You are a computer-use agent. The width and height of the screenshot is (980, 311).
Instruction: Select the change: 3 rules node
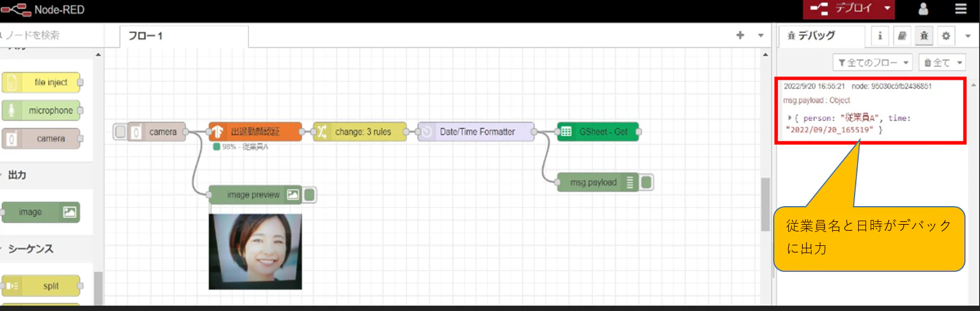pos(360,131)
